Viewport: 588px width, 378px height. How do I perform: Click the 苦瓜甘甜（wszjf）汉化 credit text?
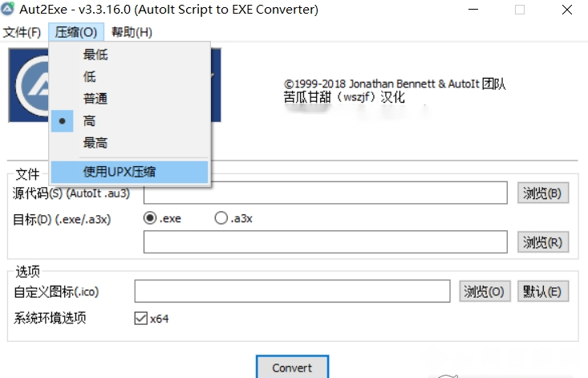click(344, 97)
